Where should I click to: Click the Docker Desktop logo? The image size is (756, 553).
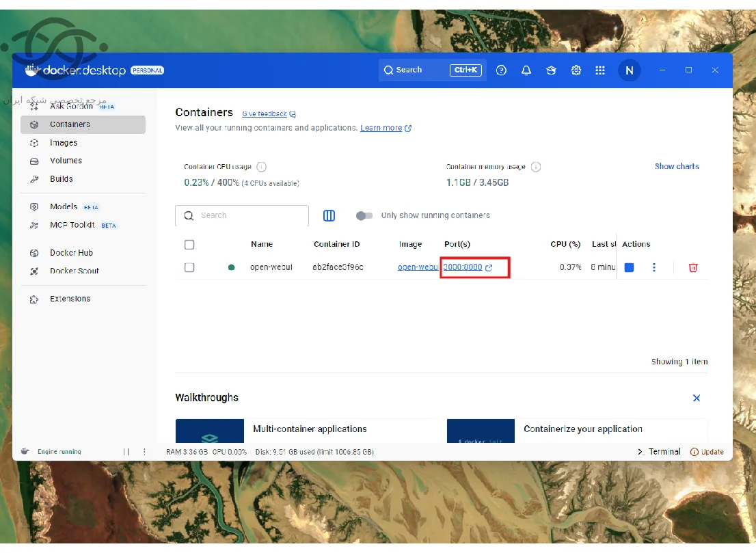[x=75, y=70]
